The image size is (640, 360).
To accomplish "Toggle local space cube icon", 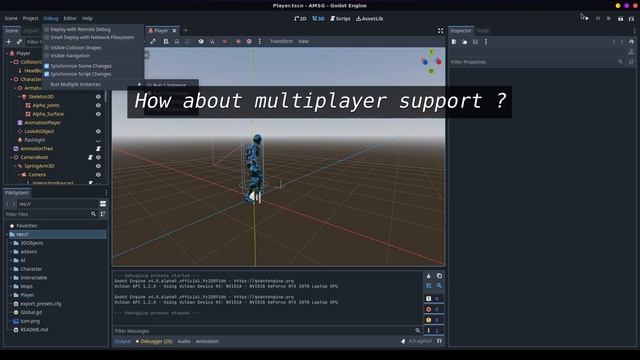I will pyautogui.click(x=201, y=41).
